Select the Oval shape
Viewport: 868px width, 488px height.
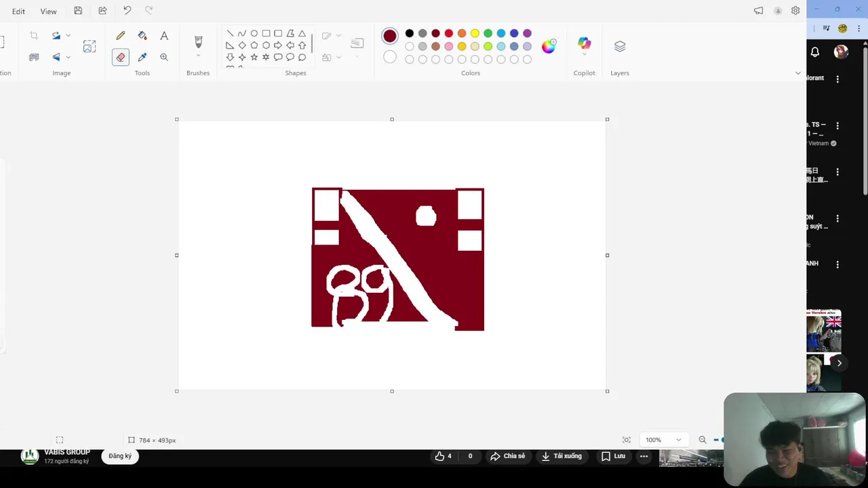coord(254,33)
